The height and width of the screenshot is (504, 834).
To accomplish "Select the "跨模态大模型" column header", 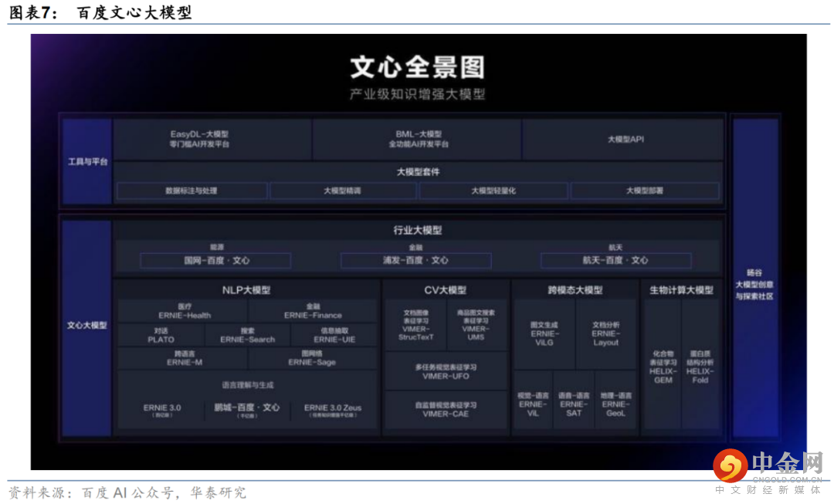I will coord(575,290).
